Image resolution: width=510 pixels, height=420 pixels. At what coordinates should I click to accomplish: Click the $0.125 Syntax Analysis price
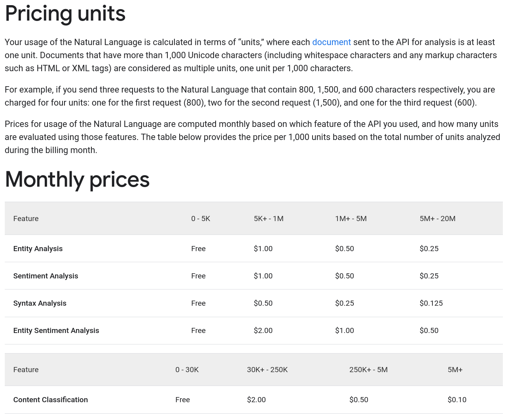[431, 303]
